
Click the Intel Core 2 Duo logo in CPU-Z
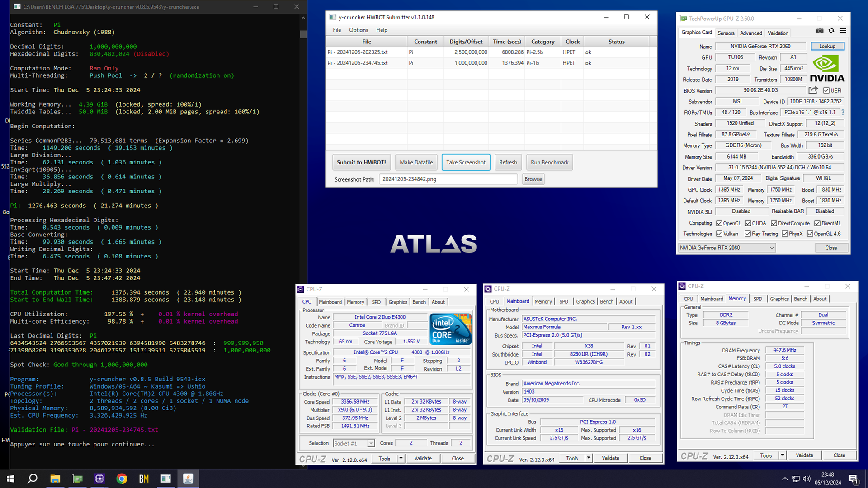coord(451,328)
